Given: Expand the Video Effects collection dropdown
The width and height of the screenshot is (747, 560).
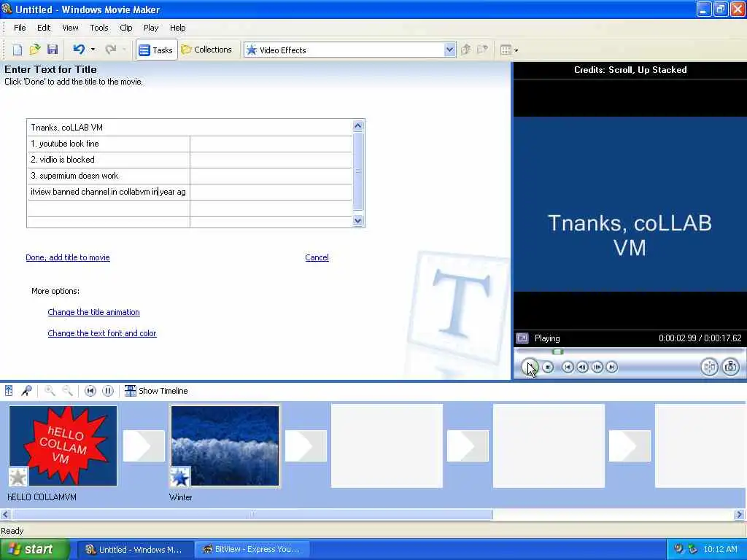Looking at the screenshot, I should 449,50.
